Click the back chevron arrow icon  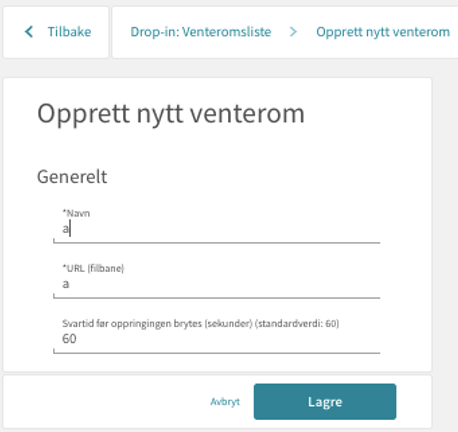[29, 32]
